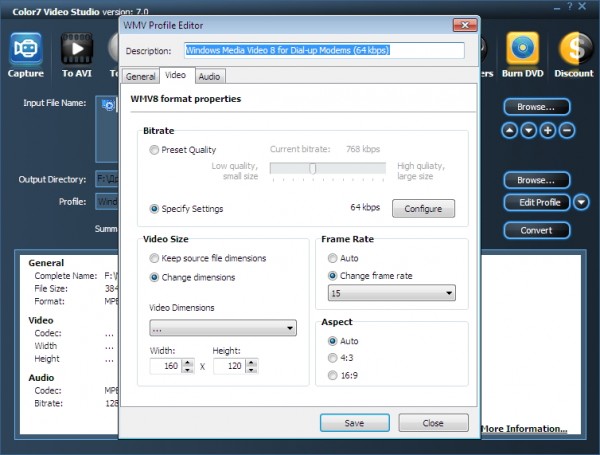Click the Configure button
600x455 pixels.
[x=423, y=209]
